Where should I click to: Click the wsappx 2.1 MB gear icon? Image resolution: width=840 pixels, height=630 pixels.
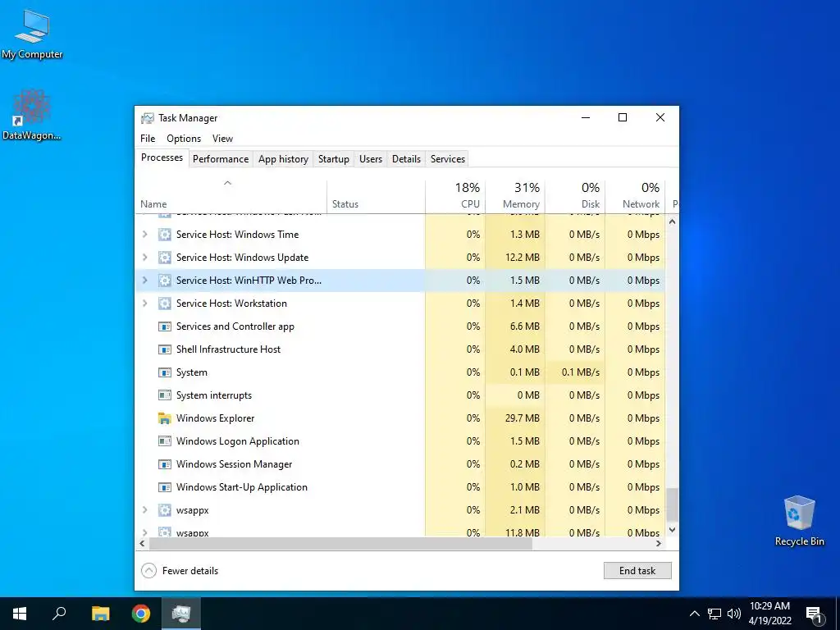click(164, 510)
